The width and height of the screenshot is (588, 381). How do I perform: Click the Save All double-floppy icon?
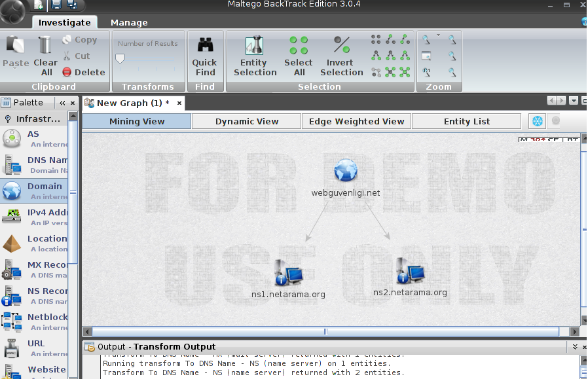coord(72,5)
